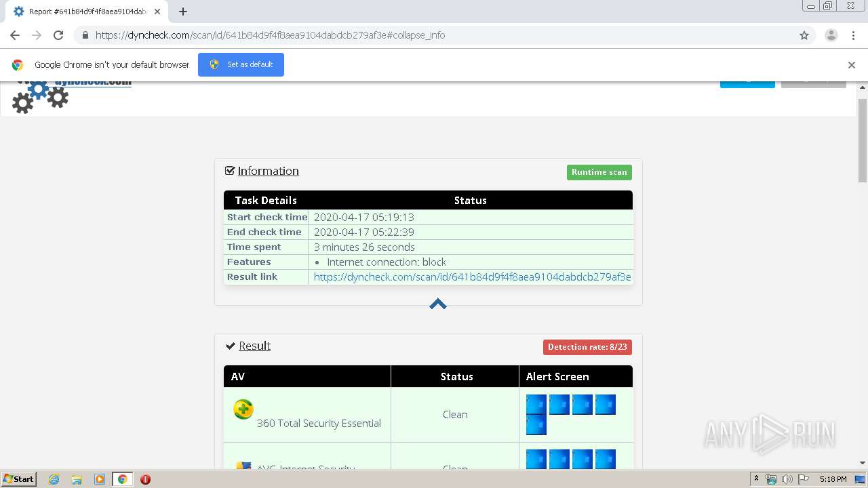Viewport: 868px width, 488px height.
Task: View site info via the lock icon
Action: click(x=85, y=35)
